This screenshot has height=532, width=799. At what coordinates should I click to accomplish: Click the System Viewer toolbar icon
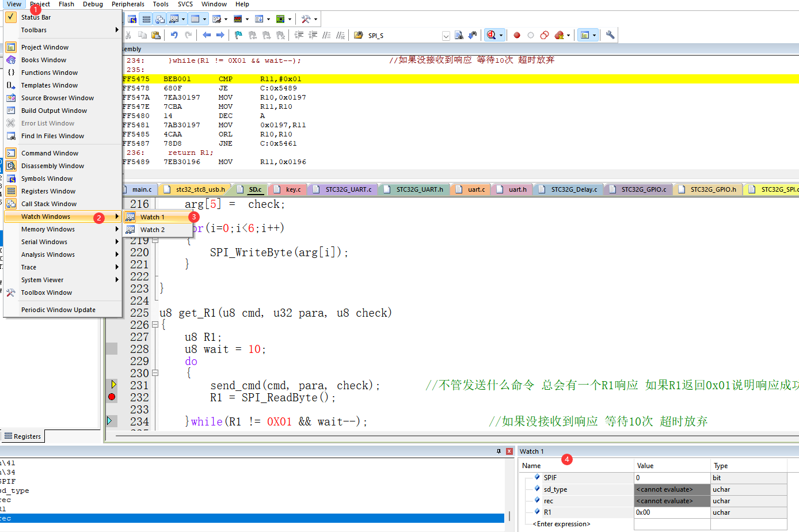tap(280, 19)
